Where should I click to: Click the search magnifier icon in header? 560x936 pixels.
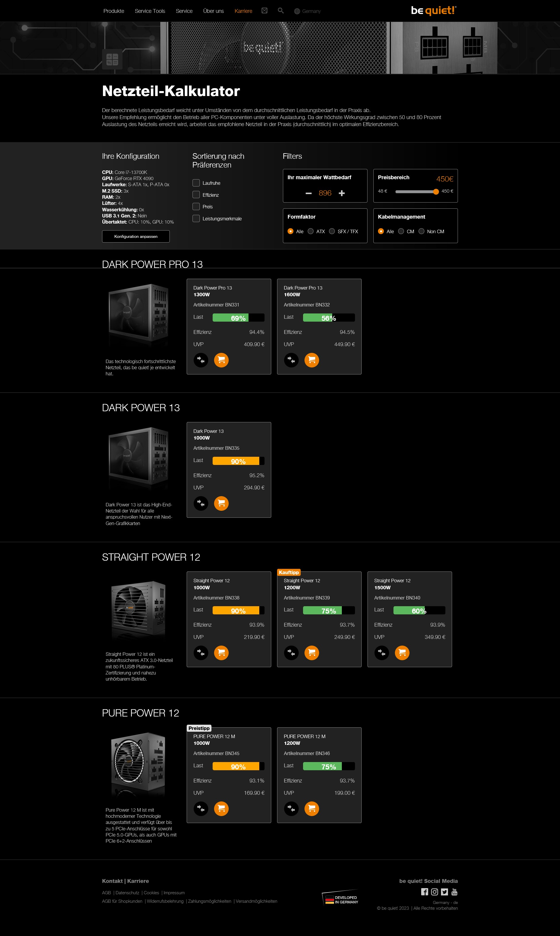pos(280,11)
